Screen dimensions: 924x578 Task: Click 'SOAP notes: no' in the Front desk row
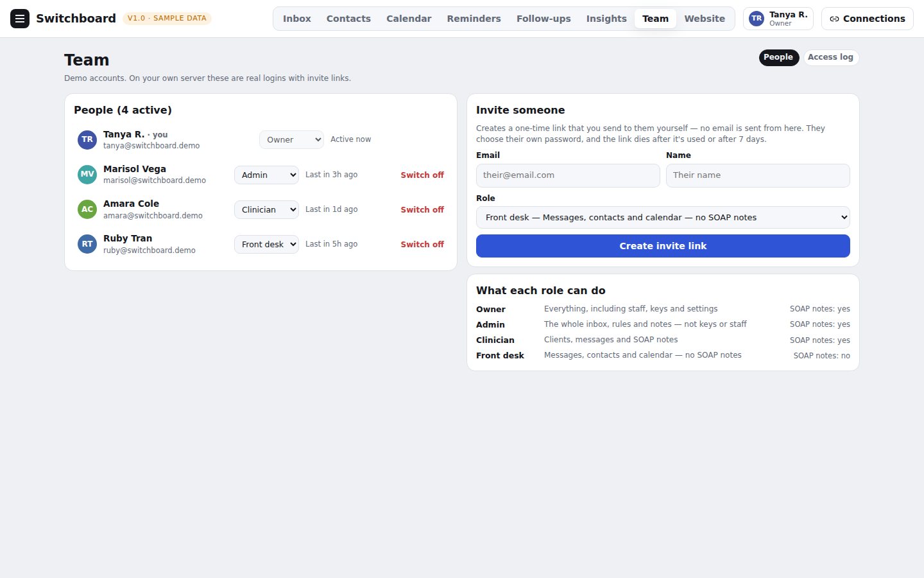[821, 356]
